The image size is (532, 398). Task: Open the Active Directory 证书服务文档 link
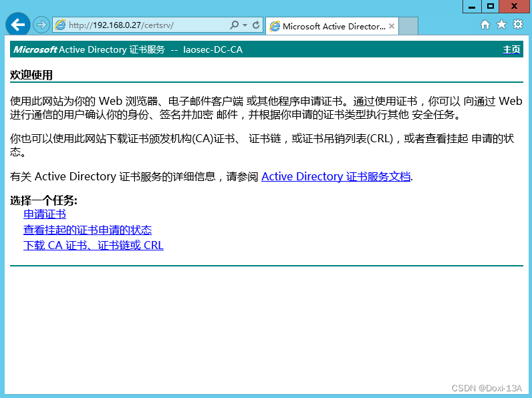pos(336,176)
